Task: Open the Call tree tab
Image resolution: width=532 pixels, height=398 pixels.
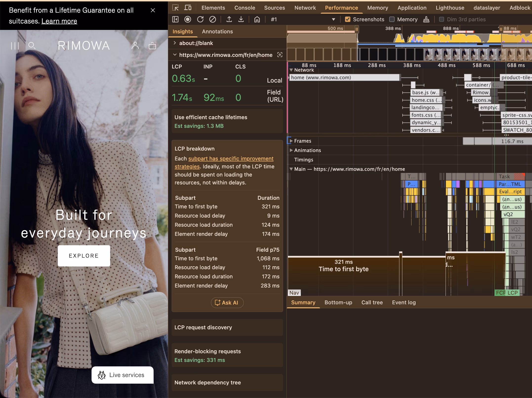Action: coord(372,302)
